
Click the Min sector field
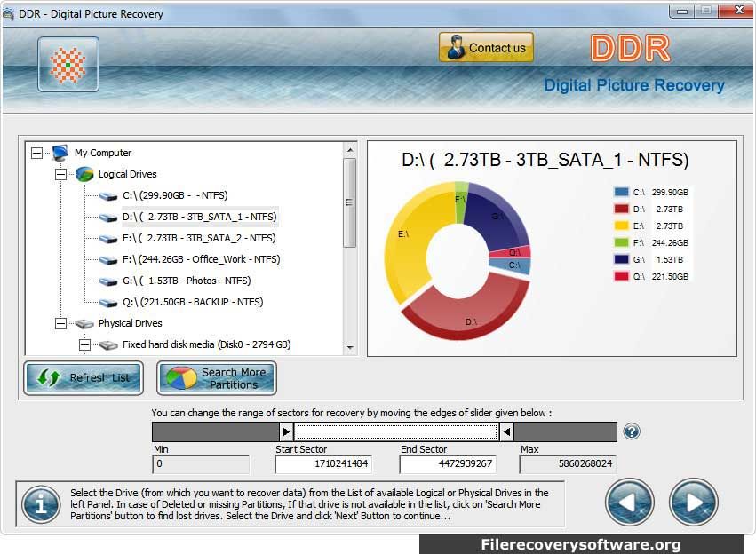pos(201,464)
